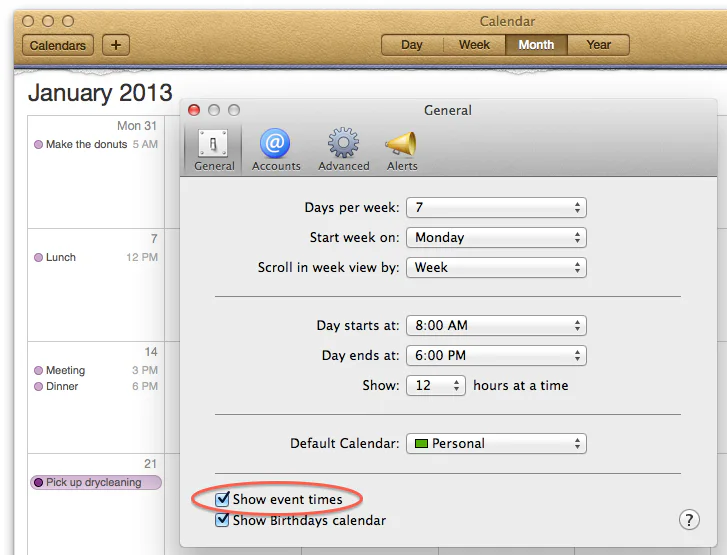Click the date 21 label
Image resolution: width=727 pixels, height=555 pixels.
(x=150, y=464)
